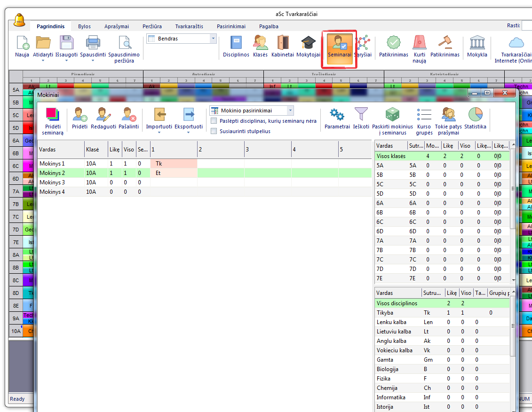
Task: Enable Paslėpti disciplinas, kurių seminarų nėra checkbox
Action: (214, 121)
